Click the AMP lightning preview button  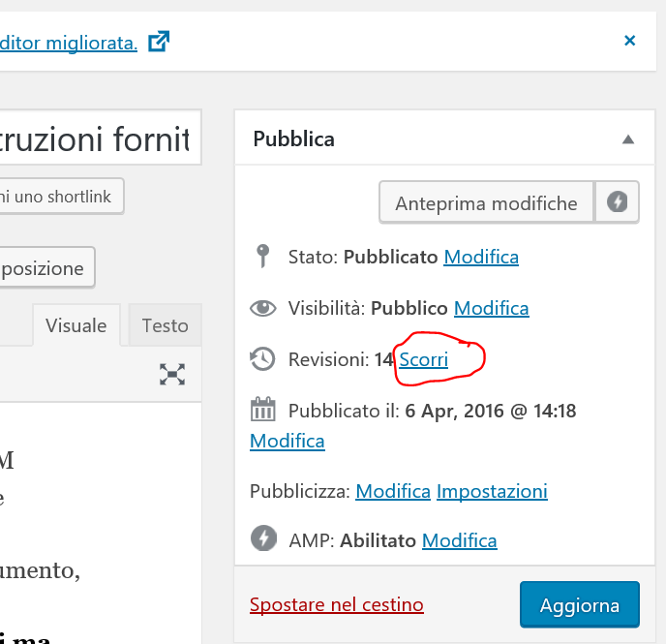[617, 202]
